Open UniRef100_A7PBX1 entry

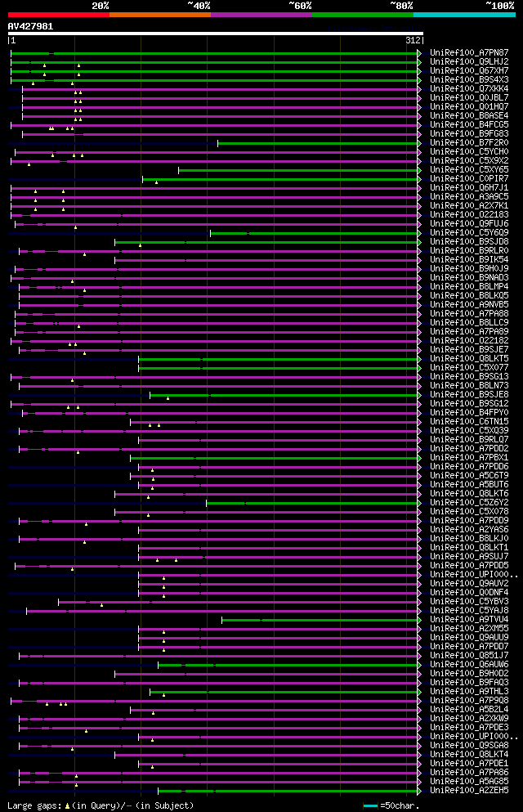click(469, 458)
